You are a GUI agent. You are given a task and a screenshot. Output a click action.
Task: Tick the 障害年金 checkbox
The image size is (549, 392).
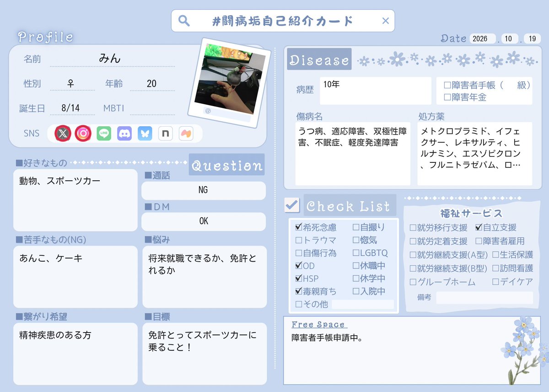[x=447, y=97]
